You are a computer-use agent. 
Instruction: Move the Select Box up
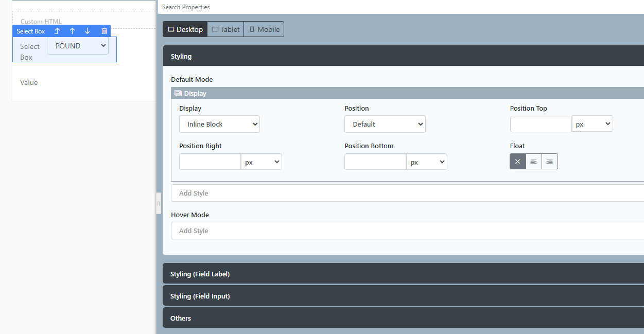tap(72, 31)
